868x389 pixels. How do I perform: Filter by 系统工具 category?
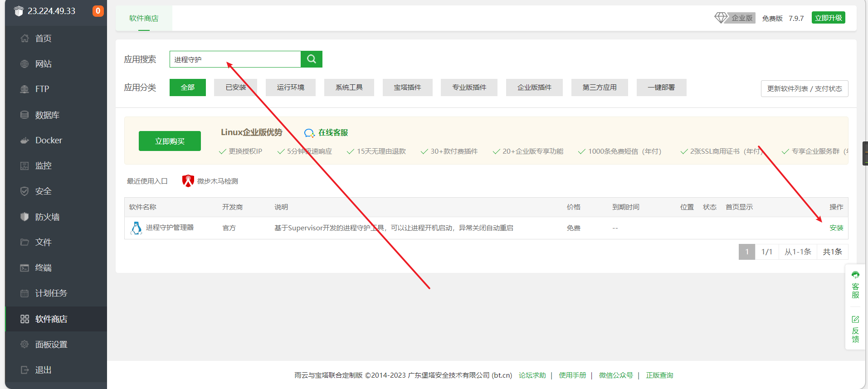(x=349, y=88)
